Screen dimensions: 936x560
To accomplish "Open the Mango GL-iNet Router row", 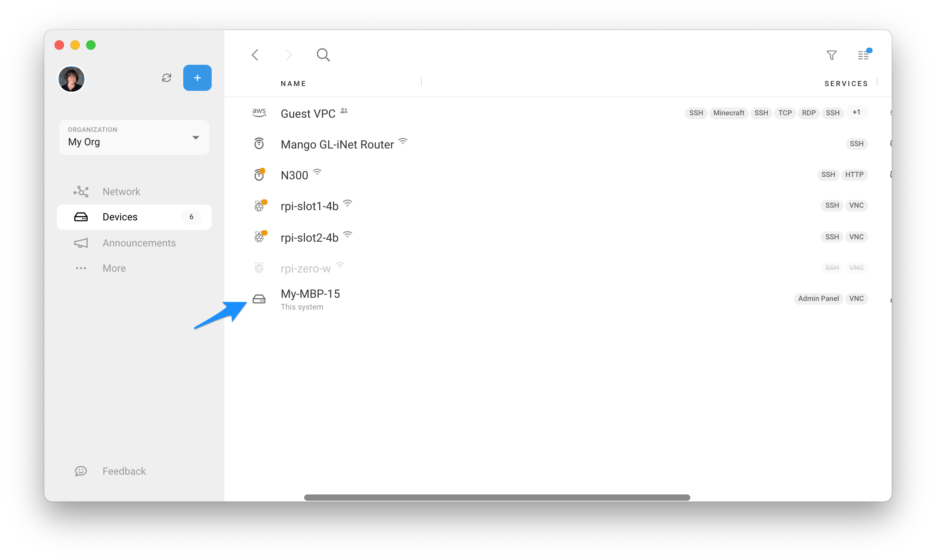I will pyautogui.click(x=558, y=144).
